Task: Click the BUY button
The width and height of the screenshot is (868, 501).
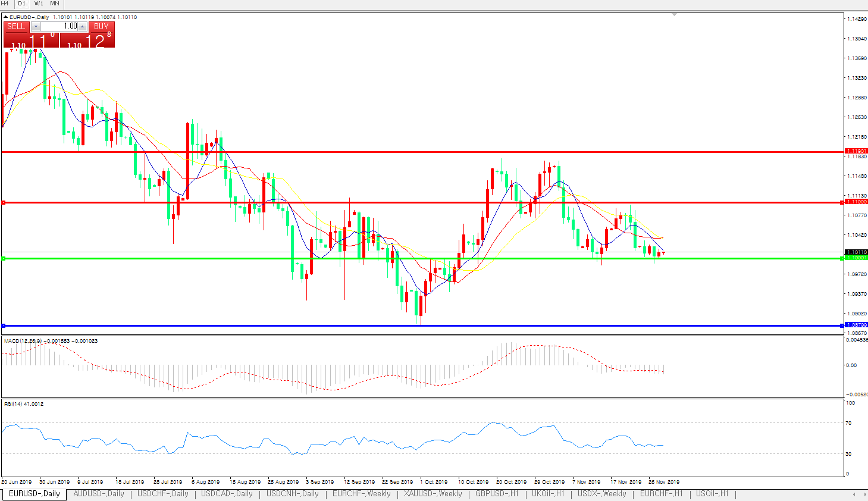Action: (x=101, y=26)
